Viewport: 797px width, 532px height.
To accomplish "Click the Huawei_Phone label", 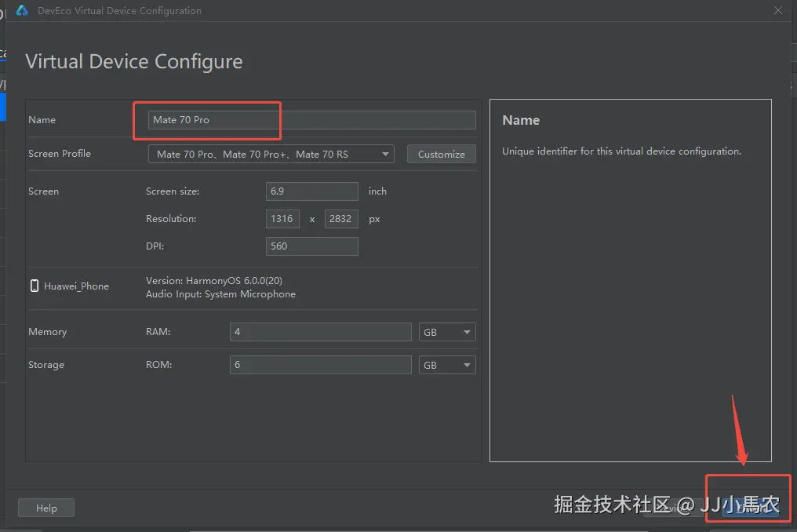I will pyautogui.click(x=76, y=286).
